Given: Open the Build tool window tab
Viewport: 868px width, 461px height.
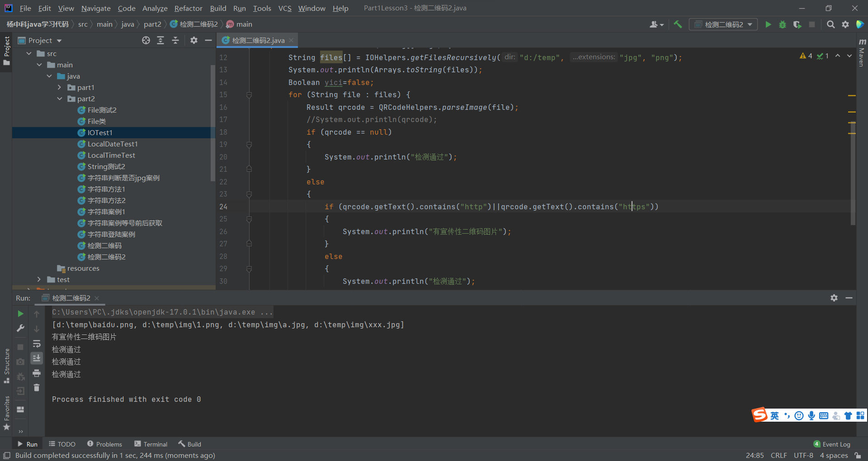Looking at the screenshot, I should pos(190,444).
